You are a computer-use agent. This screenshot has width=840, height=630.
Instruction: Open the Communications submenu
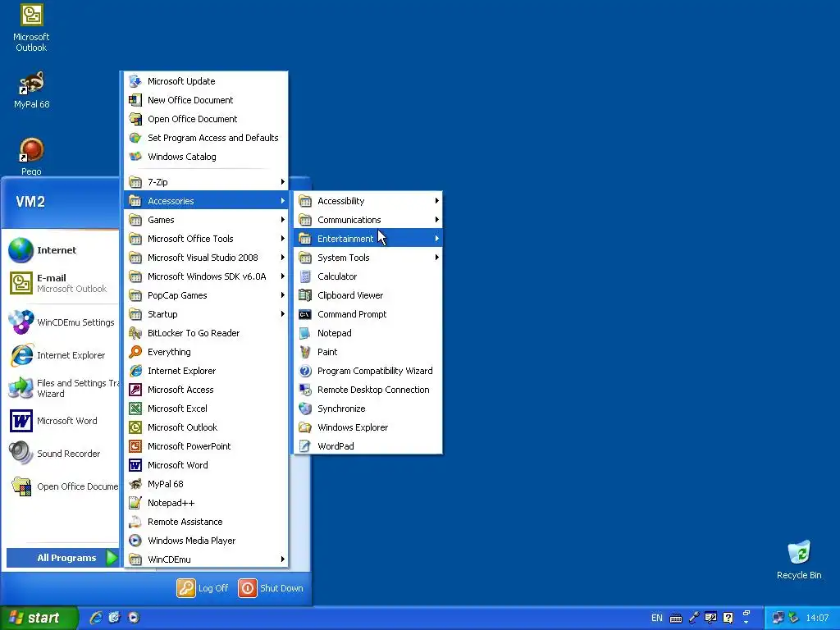tap(368, 220)
